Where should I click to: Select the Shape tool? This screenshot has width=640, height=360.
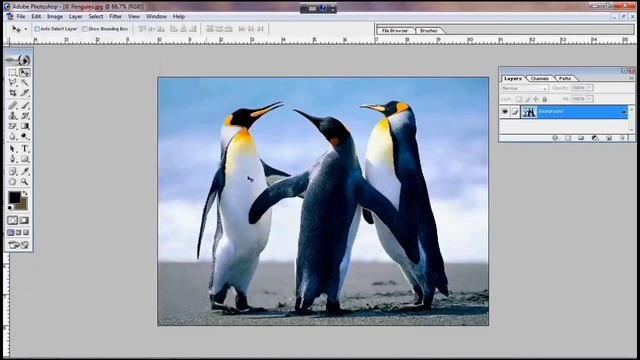click(x=25, y=159)
